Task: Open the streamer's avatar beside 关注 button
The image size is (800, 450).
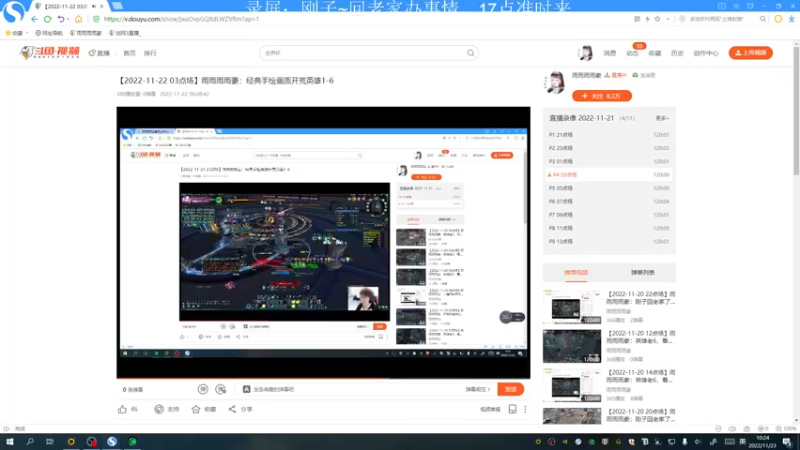Action: coord(555,83)
